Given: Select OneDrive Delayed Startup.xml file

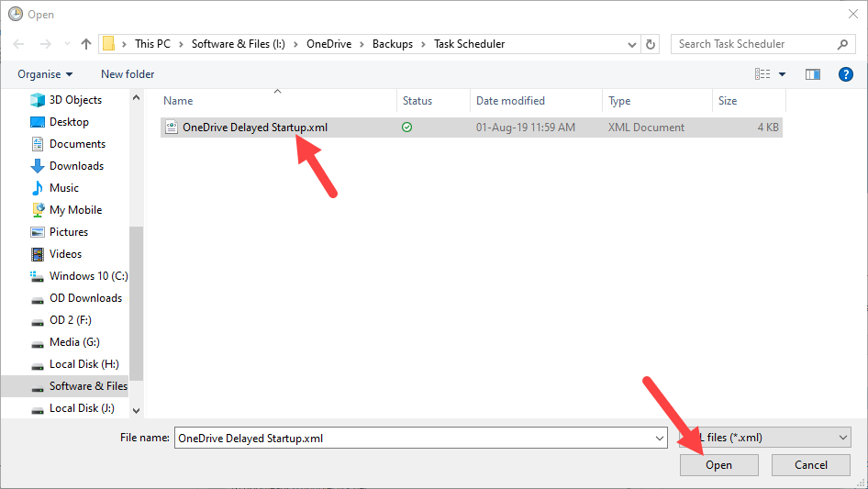Looking at the screenshot, I should (471, 128).
